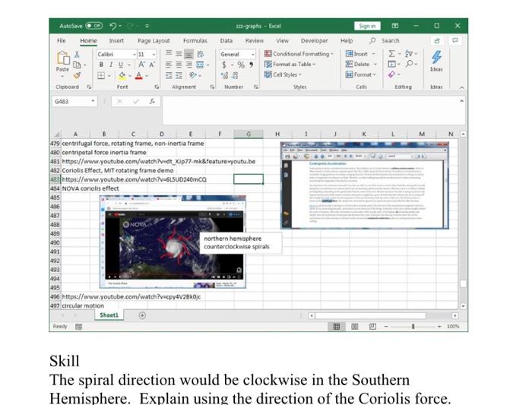Click Accounting dollar format icon

(x=224, y=65)
